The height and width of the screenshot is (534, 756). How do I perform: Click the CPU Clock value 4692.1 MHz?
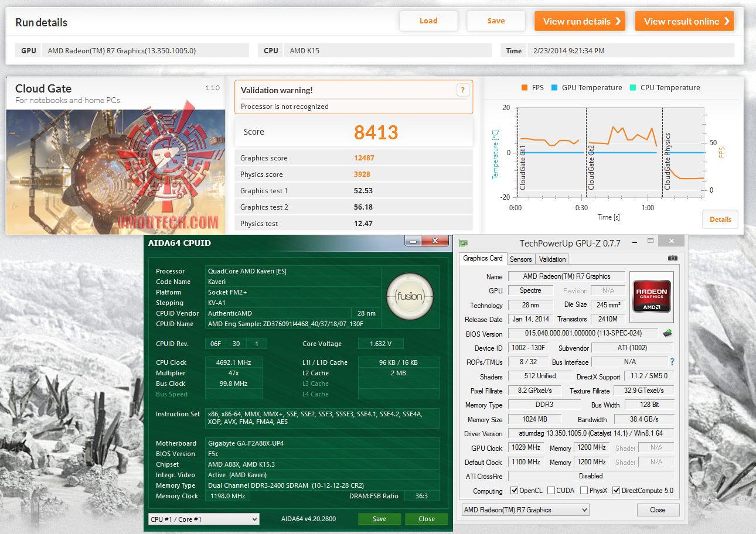[x=233, y=362]
